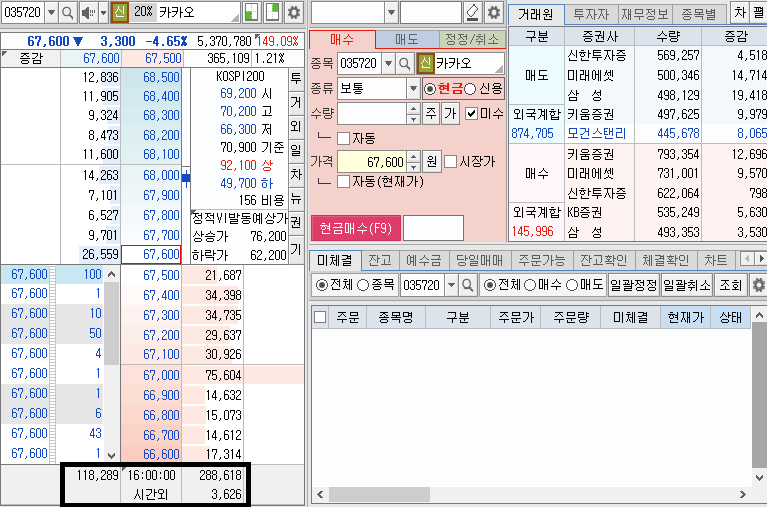Open the 거래원 tab
Viewport: 767px width, 507px height.
[536, 14]
